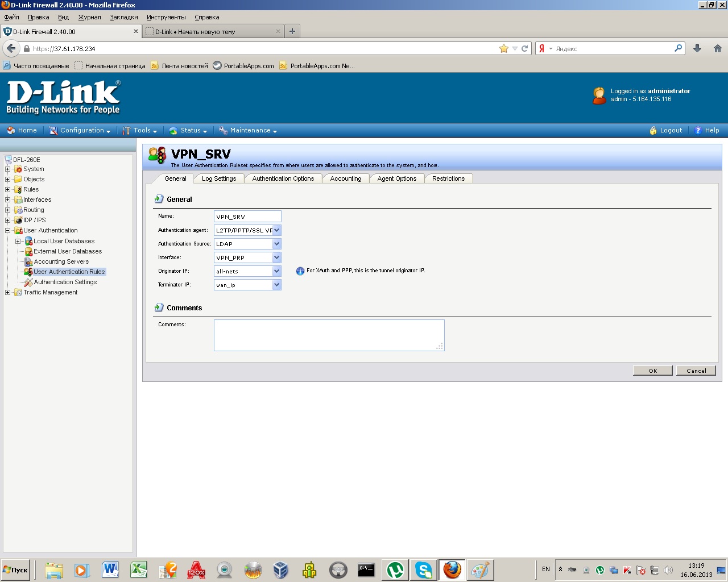Switch to the Log Settings tab

coord(219,178)
